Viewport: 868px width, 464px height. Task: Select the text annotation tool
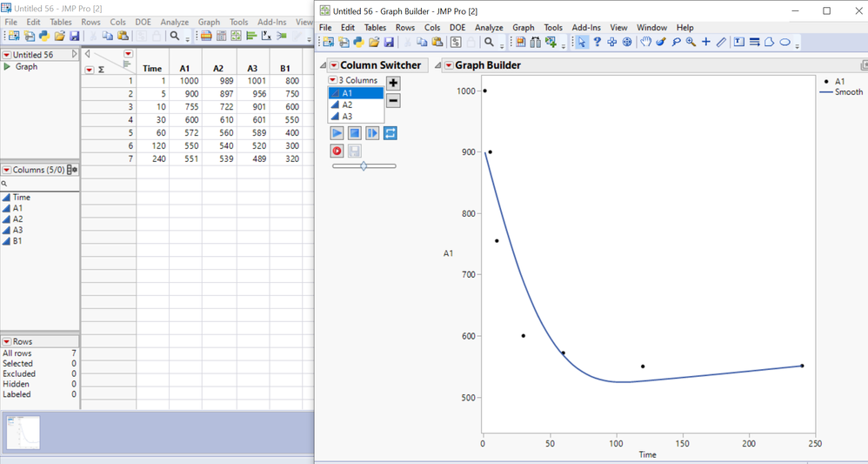tap(738, 42)
